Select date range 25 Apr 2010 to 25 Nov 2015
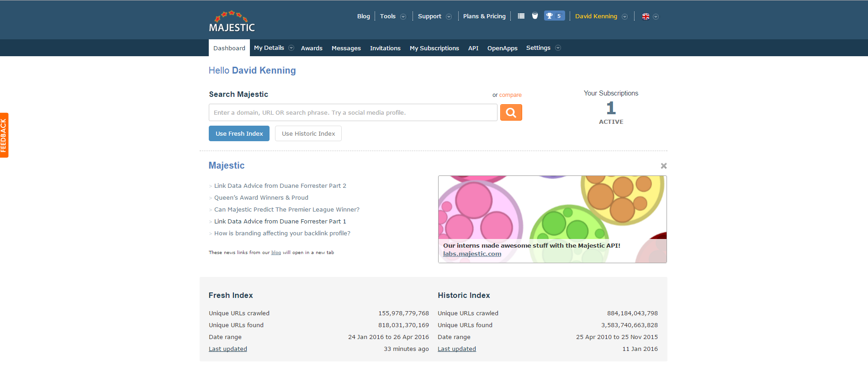Viewport: 868px width, 366px height. (617, 337)
